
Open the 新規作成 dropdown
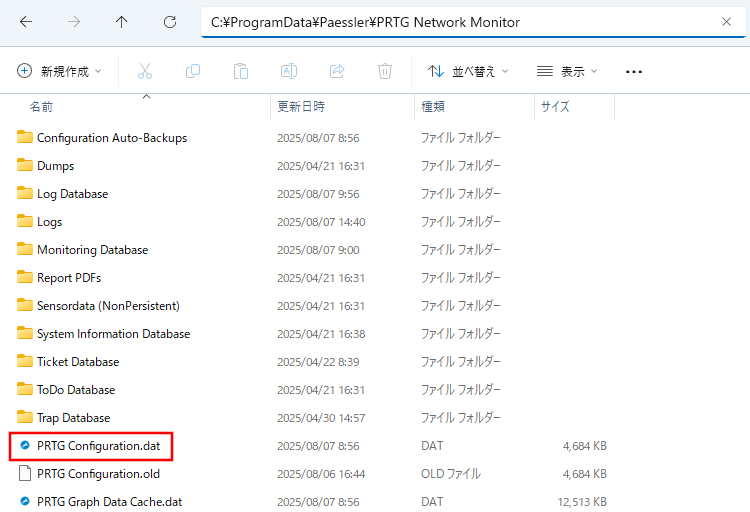click(x=59, y=71)
